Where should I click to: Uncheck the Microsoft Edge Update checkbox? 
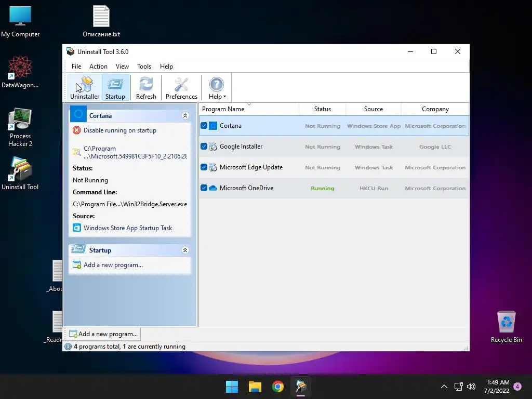coord(204,167)
